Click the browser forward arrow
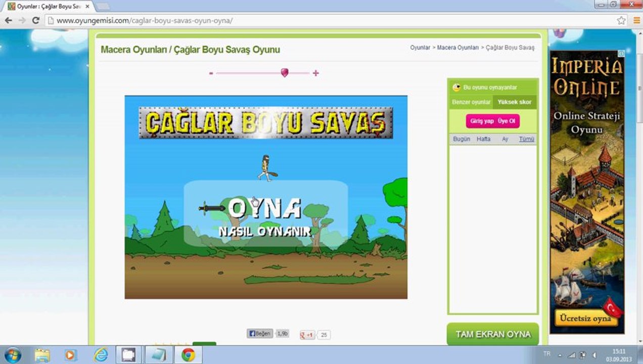 pyautogui.click(x=22, y=20)
